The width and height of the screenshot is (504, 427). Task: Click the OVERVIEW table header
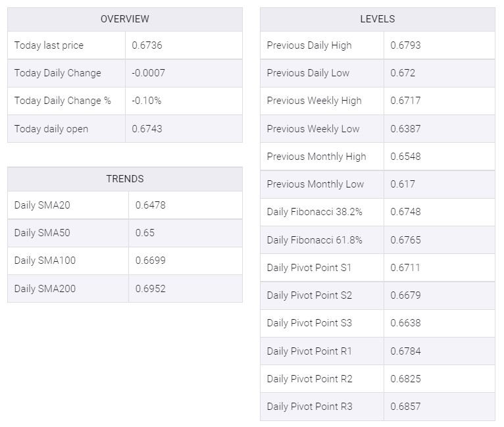coord(125,19)
